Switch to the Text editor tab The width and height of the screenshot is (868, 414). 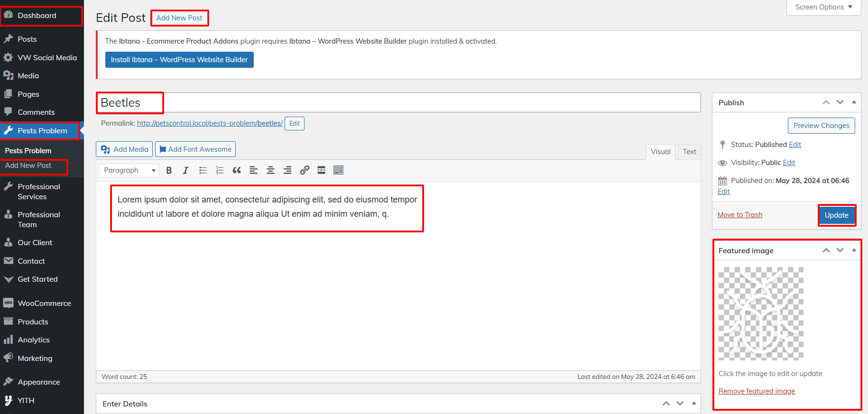(x=689, y=152)
